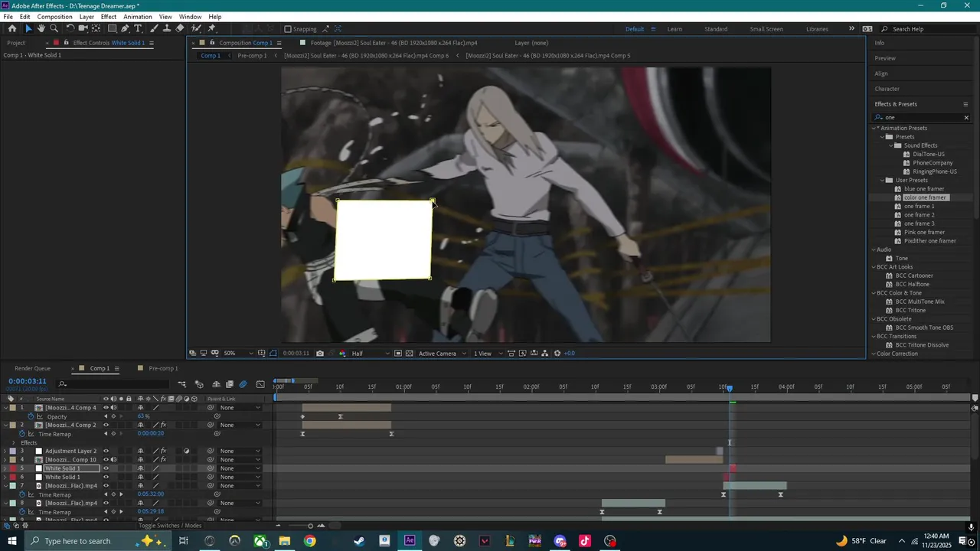Toggle Time Remap stopwatch under layer 2

22,434
